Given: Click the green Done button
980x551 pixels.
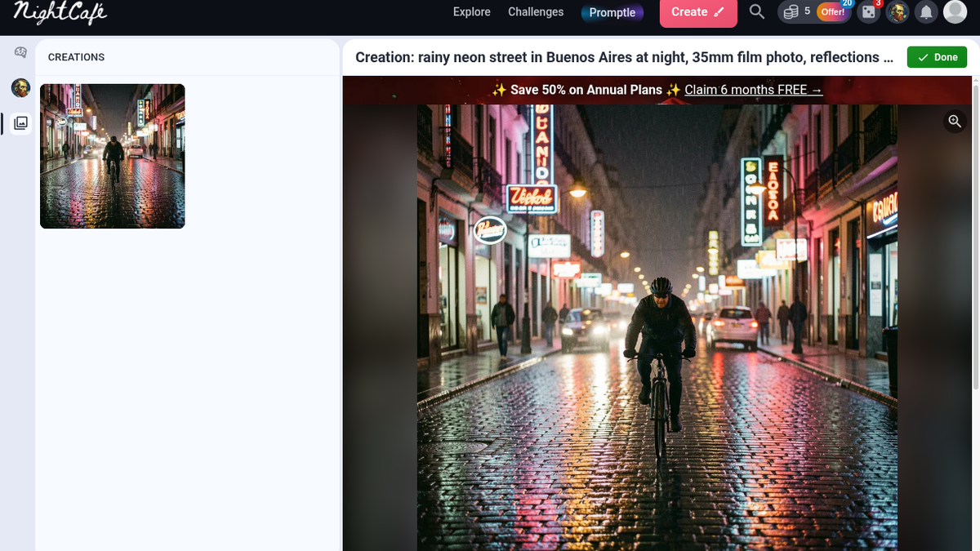Looking at the screenshot, I should 938,57.
